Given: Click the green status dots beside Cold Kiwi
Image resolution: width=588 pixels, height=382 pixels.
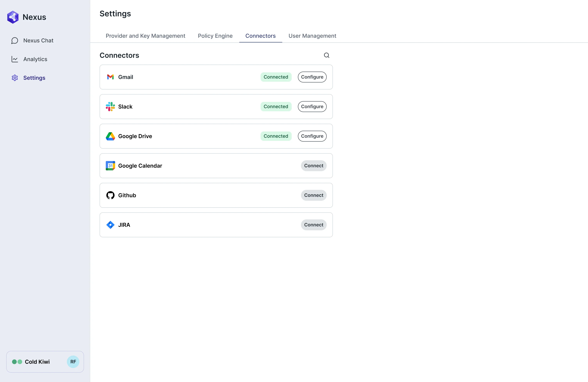Looking at the screenshot, I should 17,362.
